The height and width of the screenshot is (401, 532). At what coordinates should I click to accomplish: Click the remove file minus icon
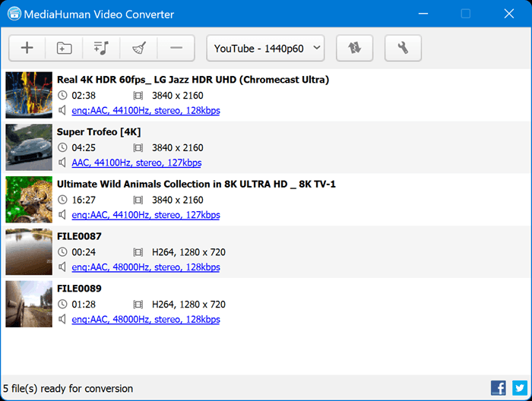click(176, 48)
